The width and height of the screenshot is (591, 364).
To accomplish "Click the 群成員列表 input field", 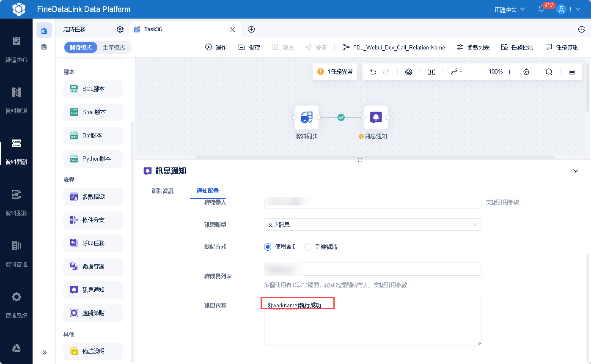I will point(373,269).
